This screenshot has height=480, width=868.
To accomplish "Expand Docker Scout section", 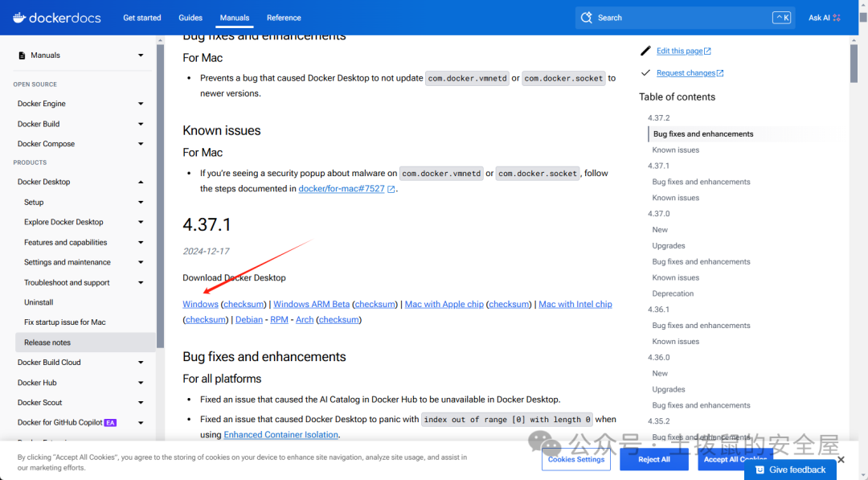I will [x=141, y=403].
